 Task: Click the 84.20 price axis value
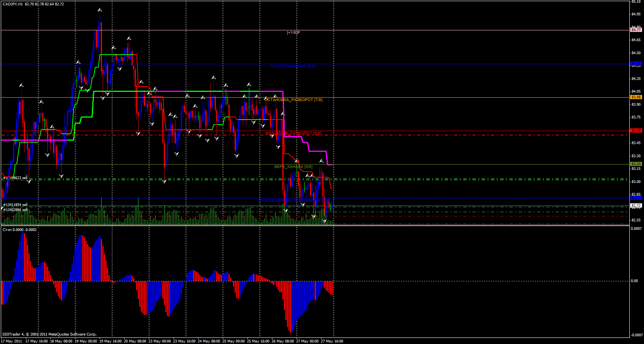point(636,79)
